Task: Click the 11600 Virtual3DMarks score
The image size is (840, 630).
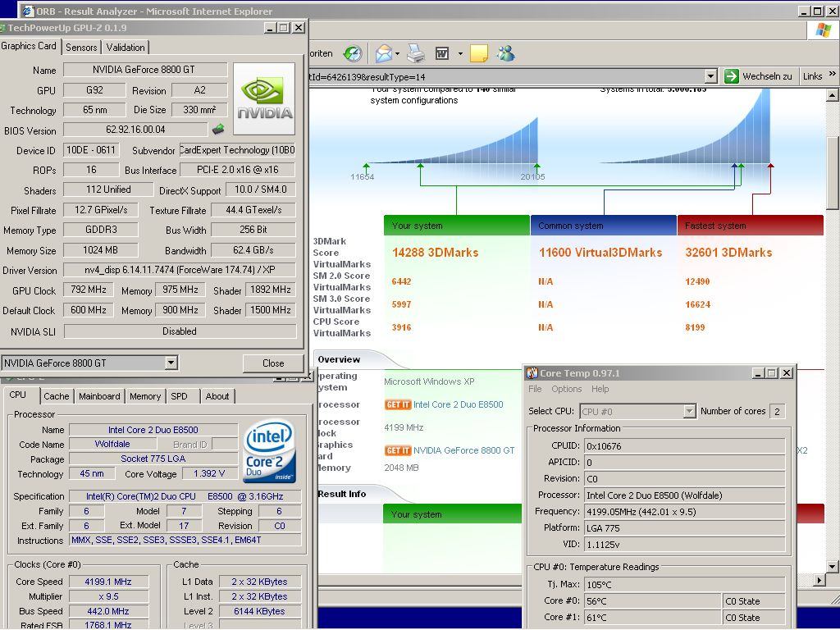Action: click(600, 253)
